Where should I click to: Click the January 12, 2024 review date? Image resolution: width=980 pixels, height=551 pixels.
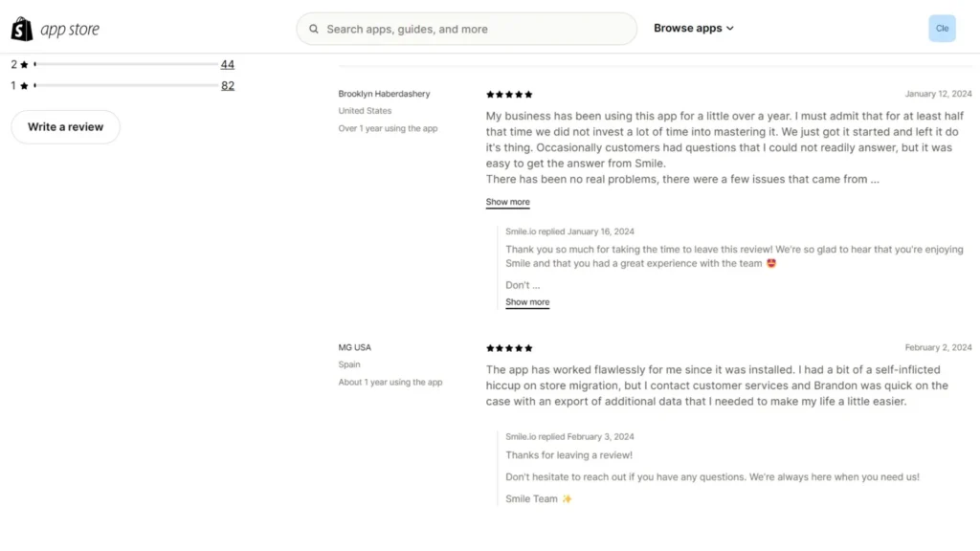939,93
